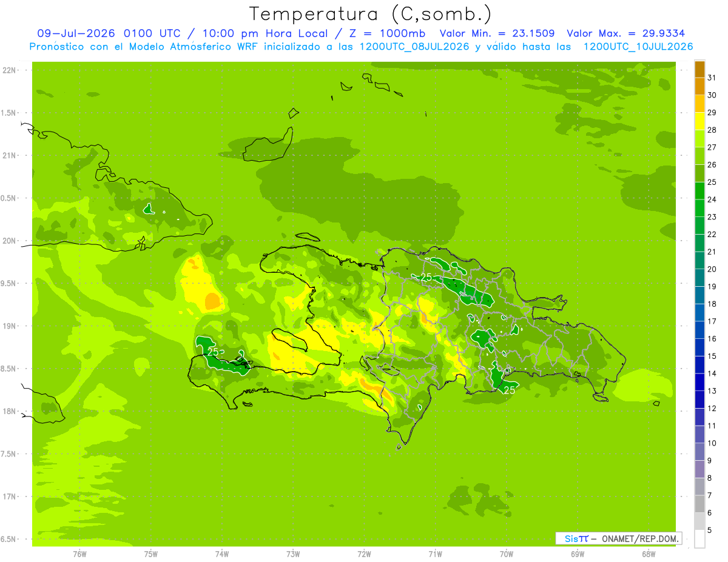Click the '9' legend value
Viewport: 728px width, 562px height.
710,461
